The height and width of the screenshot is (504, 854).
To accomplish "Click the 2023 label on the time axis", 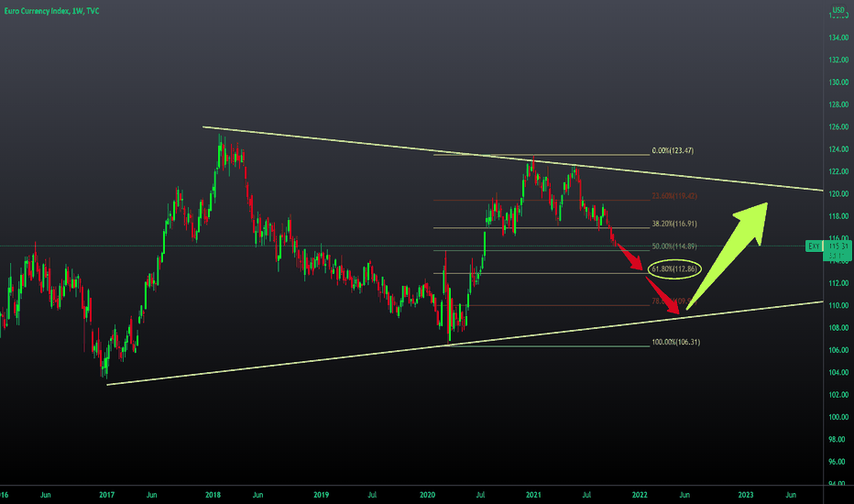I will point(746,495).
